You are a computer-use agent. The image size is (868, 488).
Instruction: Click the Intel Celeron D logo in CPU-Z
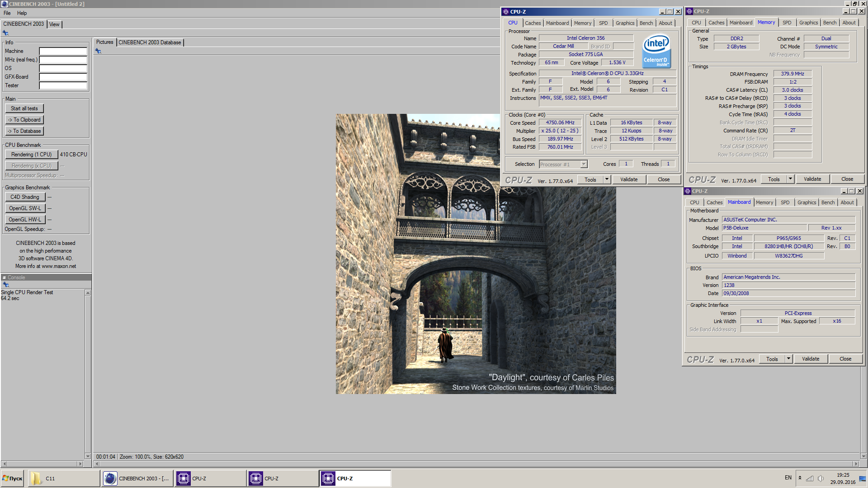click(656, 51)
